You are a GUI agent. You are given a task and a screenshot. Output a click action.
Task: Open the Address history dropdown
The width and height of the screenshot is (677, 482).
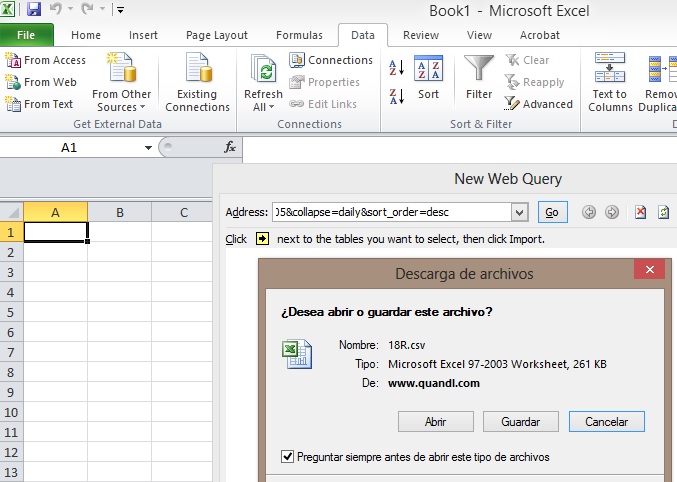[520, 212]
